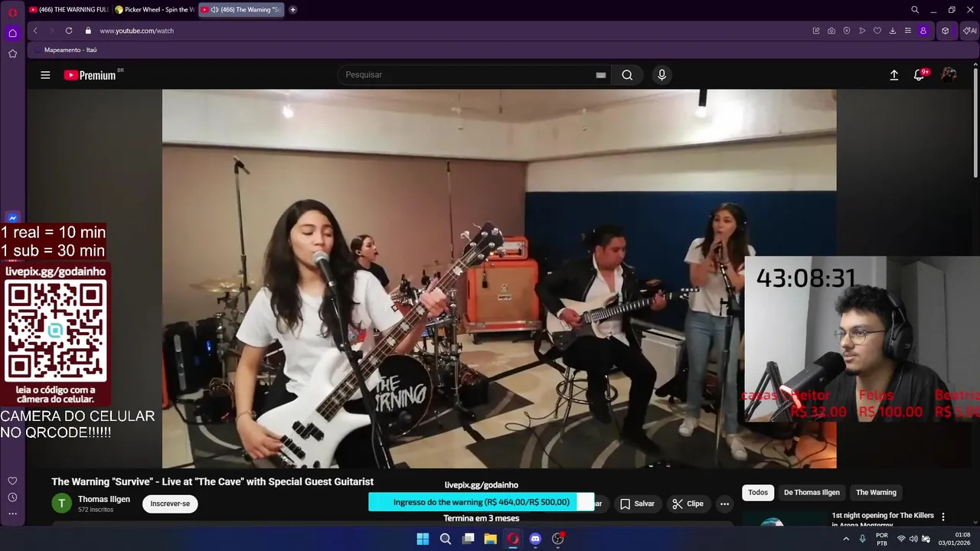Open sidebar heart (pinboards) icon
The height and width of the screenshot is (551, 980).
click(12, 481)
